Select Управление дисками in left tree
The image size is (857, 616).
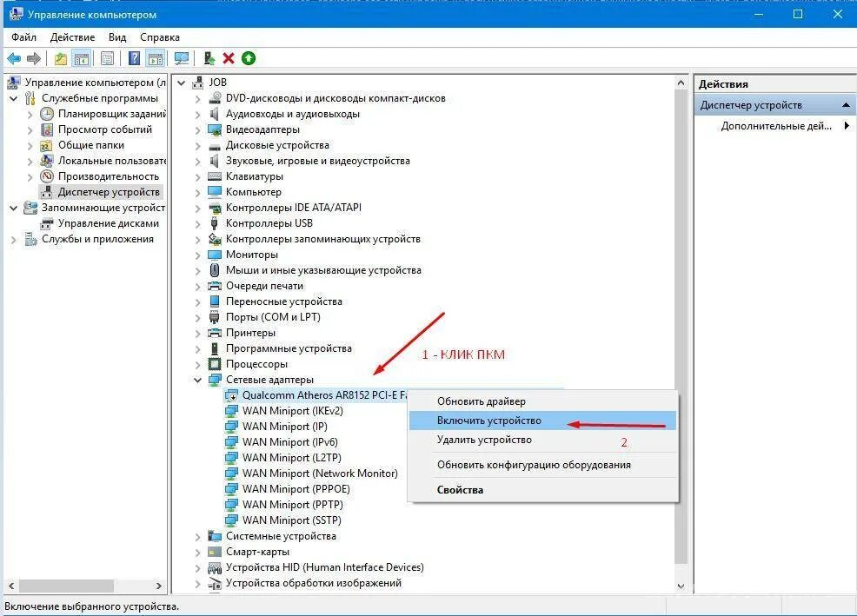click(109, 223)
